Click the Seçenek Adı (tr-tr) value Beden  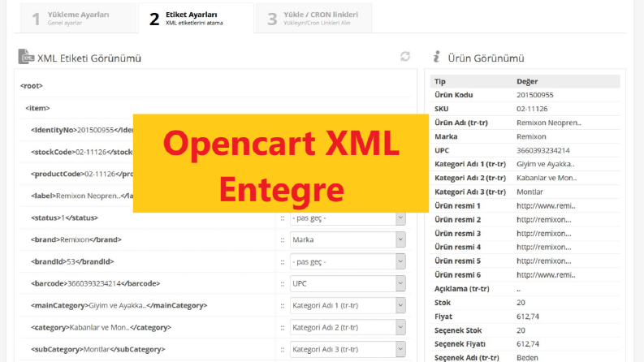[527, 357]
